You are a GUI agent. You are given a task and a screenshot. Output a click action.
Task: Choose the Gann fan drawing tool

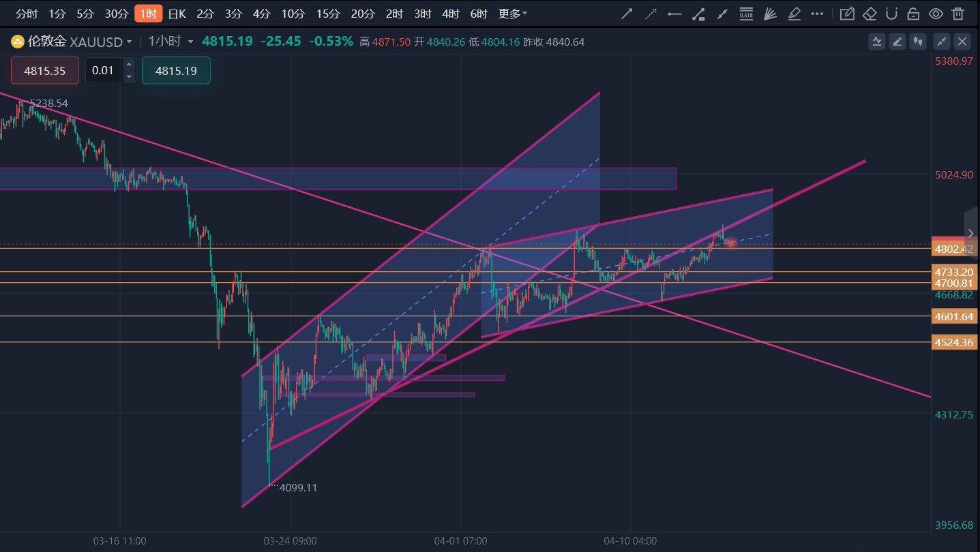770,14
